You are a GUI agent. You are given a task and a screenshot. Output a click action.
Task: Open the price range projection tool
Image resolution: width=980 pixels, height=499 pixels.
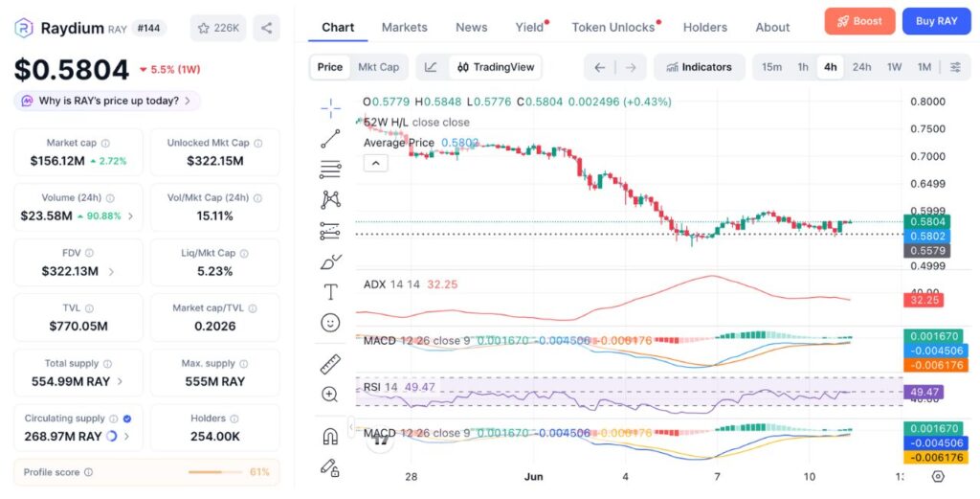pyautogui.click(x=330, y=231)
